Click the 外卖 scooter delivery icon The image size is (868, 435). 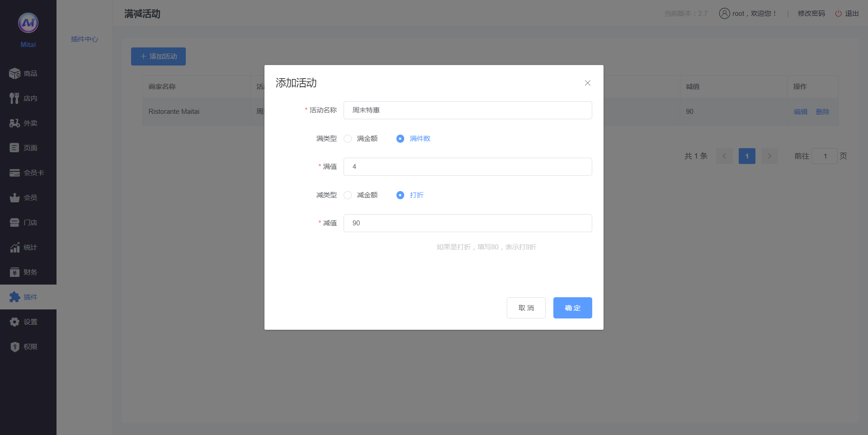[x=14, y=123]
